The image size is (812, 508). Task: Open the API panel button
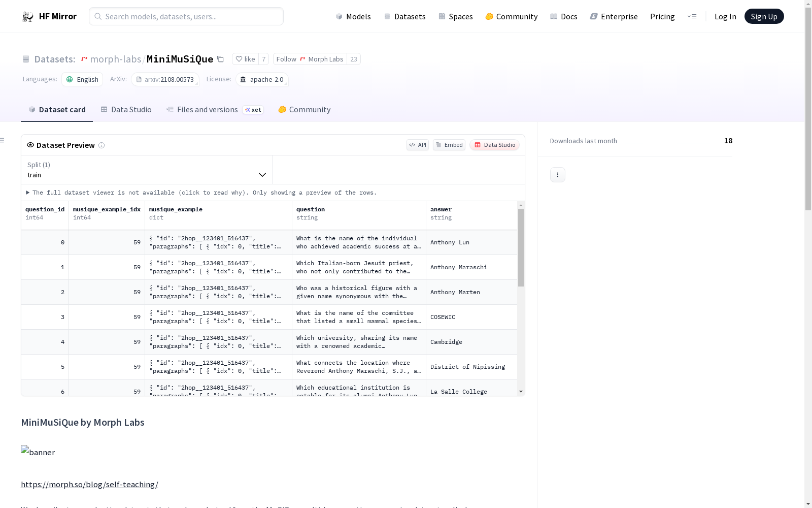418,145
